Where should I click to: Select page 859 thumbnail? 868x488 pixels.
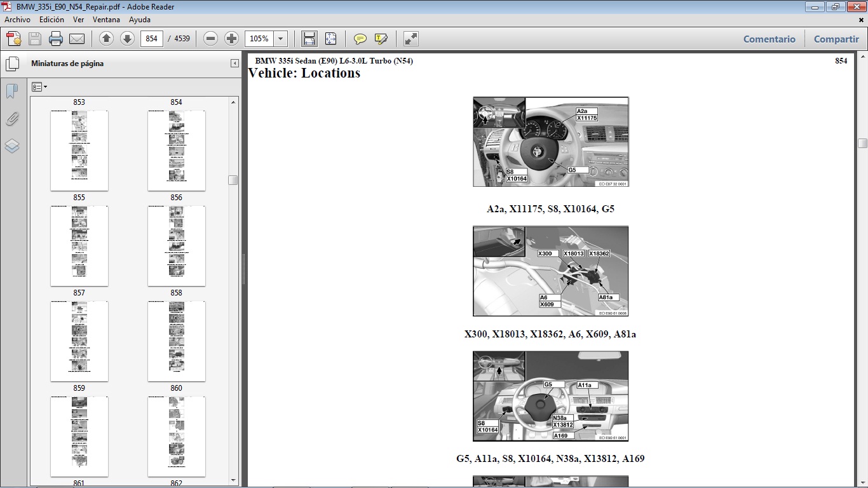(x=79, y=437)
